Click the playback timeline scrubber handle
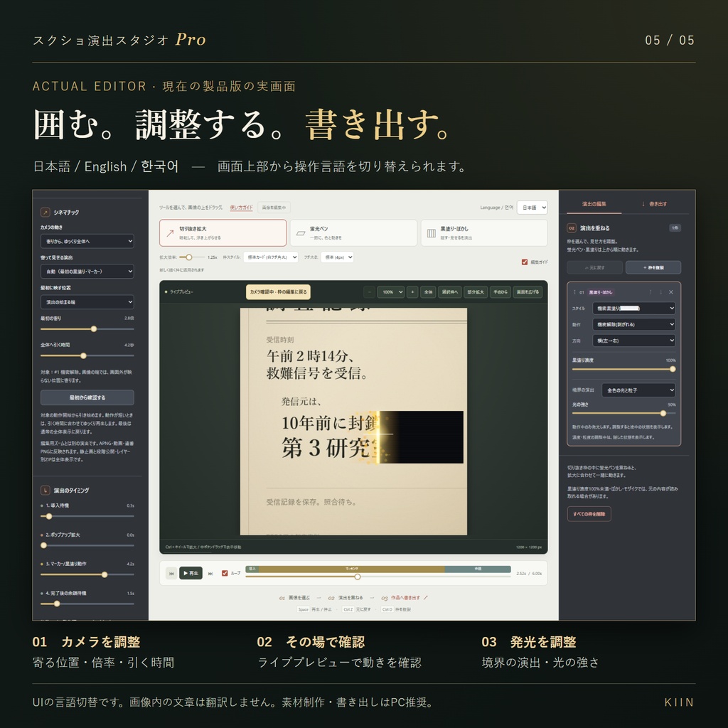This screenshot has height=728, width=728. coord(358,577)
